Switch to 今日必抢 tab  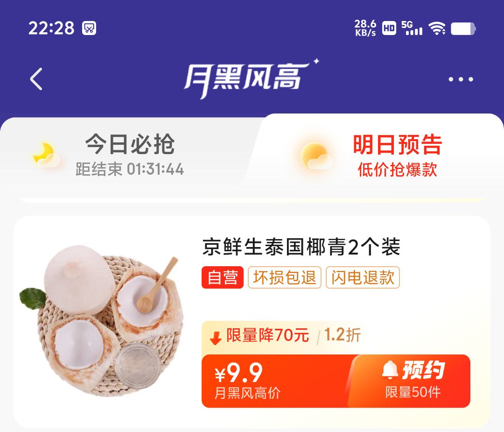click(130, 155)
